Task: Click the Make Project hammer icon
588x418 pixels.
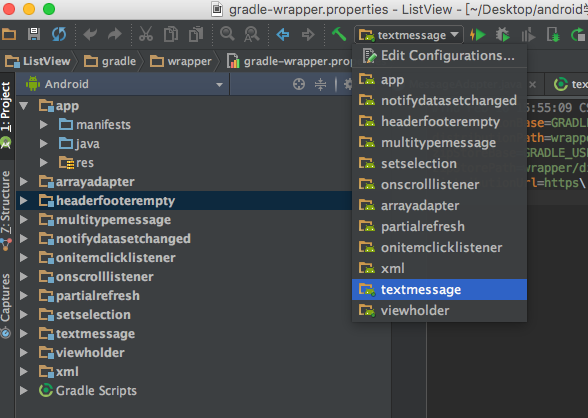Action: coord(339,34)
